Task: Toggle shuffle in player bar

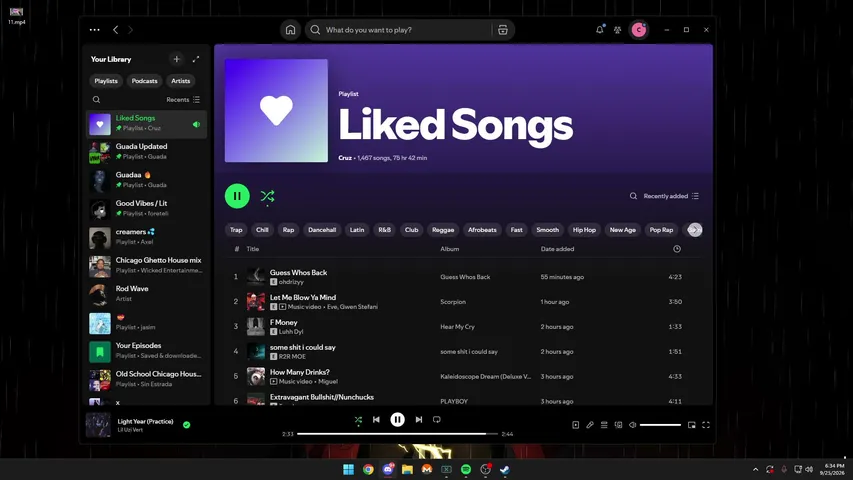Action: 358,420
